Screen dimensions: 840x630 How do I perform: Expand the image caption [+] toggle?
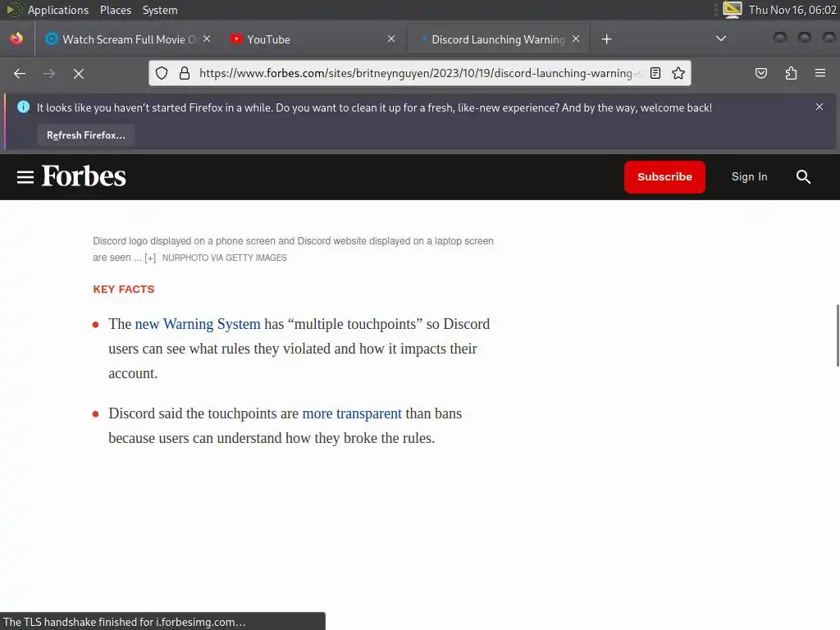coord(150,258)
